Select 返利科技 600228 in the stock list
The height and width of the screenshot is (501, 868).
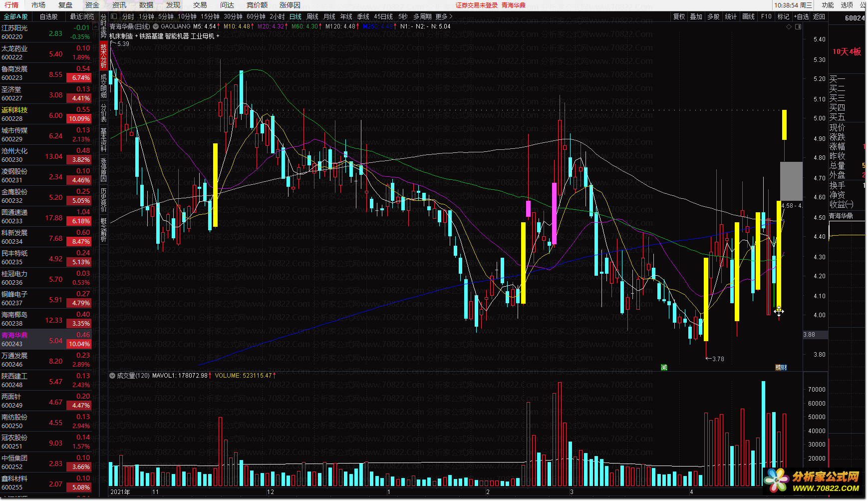46,114
